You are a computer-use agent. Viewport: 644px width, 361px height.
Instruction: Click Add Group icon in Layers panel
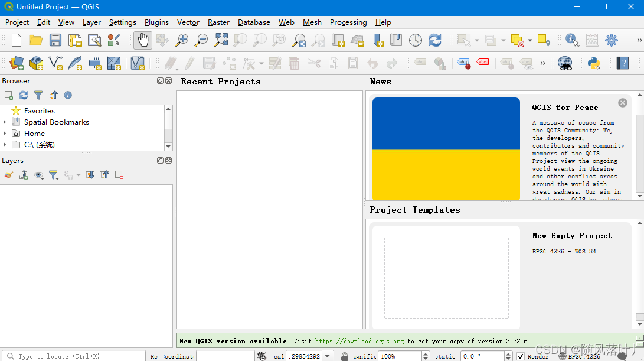[24, 175]
